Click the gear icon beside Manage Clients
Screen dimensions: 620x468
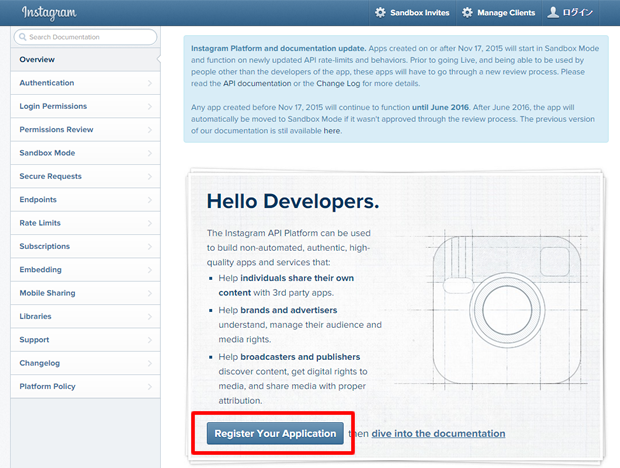click(x=467, y=13)
